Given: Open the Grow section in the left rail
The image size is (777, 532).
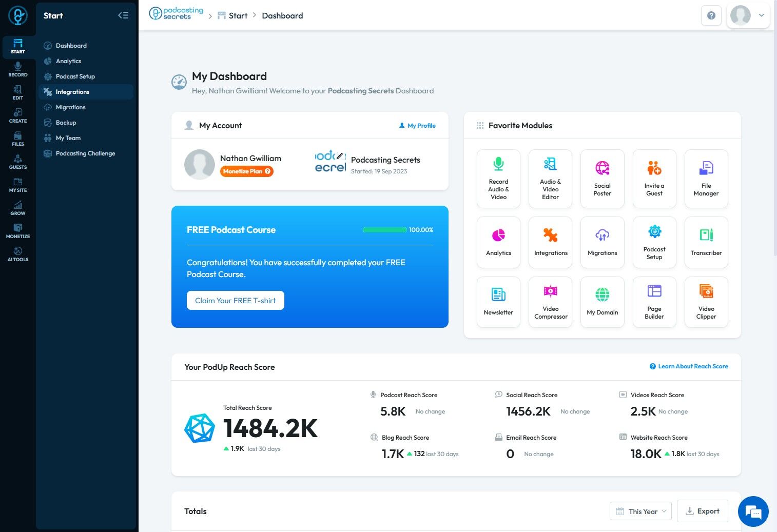Looking at the screenshot, I should tap(18, 208).
